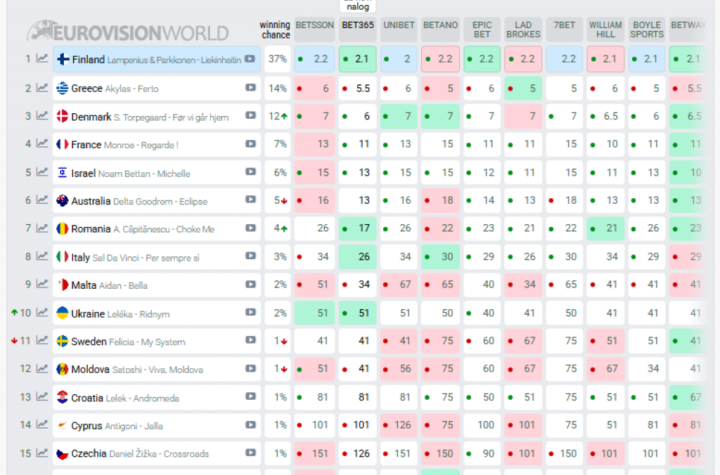Play the video for Denmark's entry
720x475 pixels.
(x=250, y=115)
